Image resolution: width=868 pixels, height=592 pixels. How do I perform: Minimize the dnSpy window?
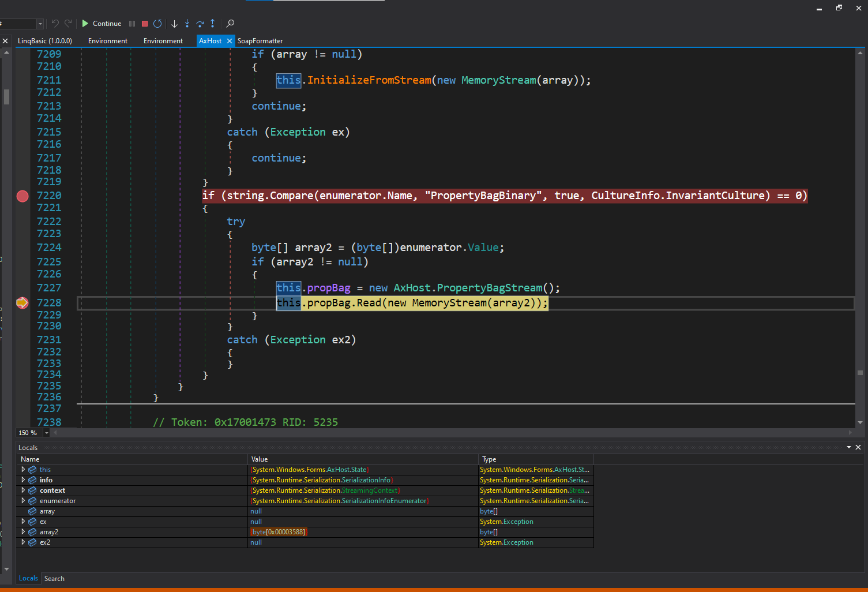point(819,8)
